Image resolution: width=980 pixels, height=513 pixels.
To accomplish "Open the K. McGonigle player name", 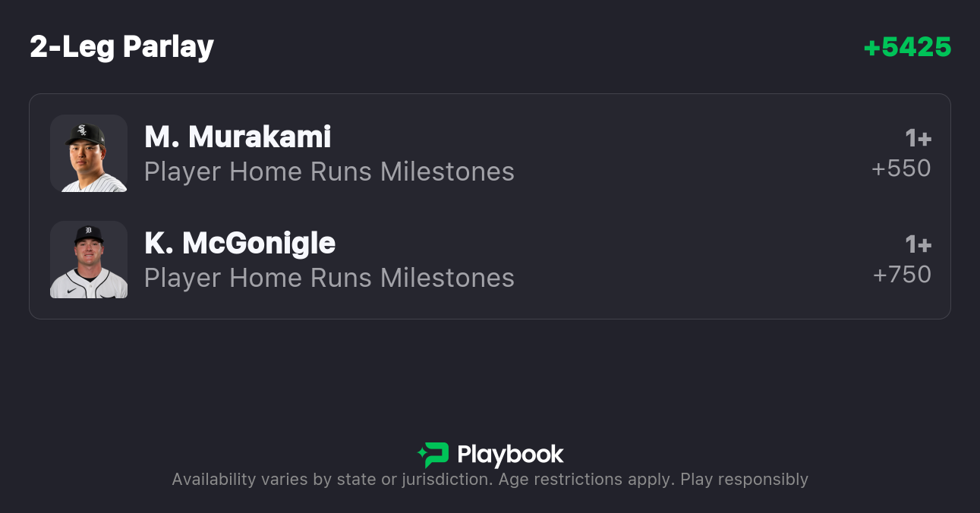I will tap(240, 244).
